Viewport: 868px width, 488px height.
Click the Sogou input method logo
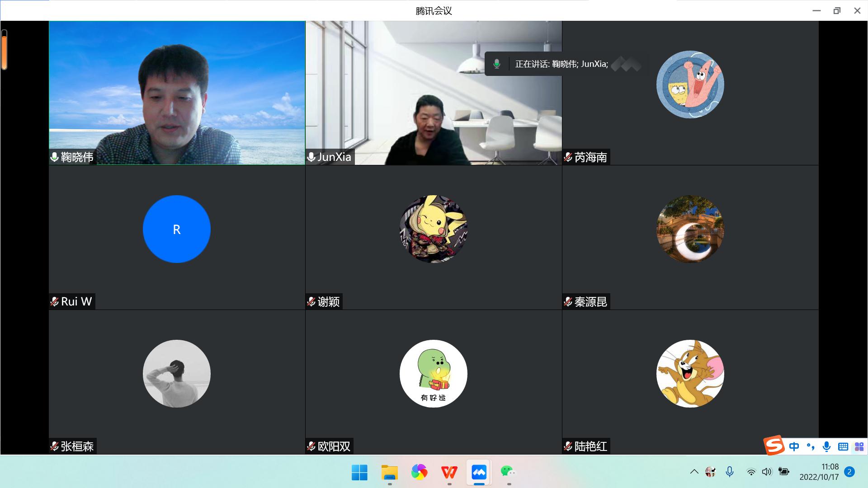point(774,446)
